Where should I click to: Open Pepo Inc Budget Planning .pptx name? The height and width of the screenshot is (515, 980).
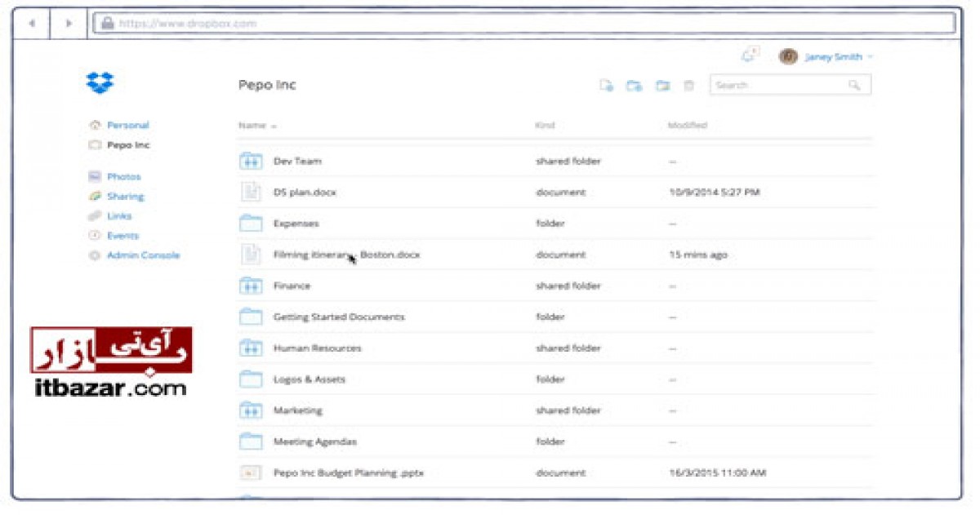pyautogui.click(x=349, y=473)
